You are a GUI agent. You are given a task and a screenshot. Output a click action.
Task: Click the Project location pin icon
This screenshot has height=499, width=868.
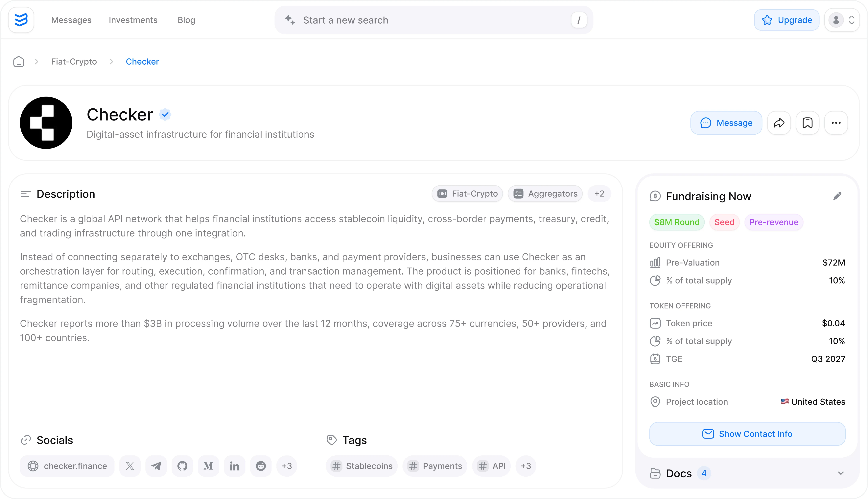tap(655, 402)
